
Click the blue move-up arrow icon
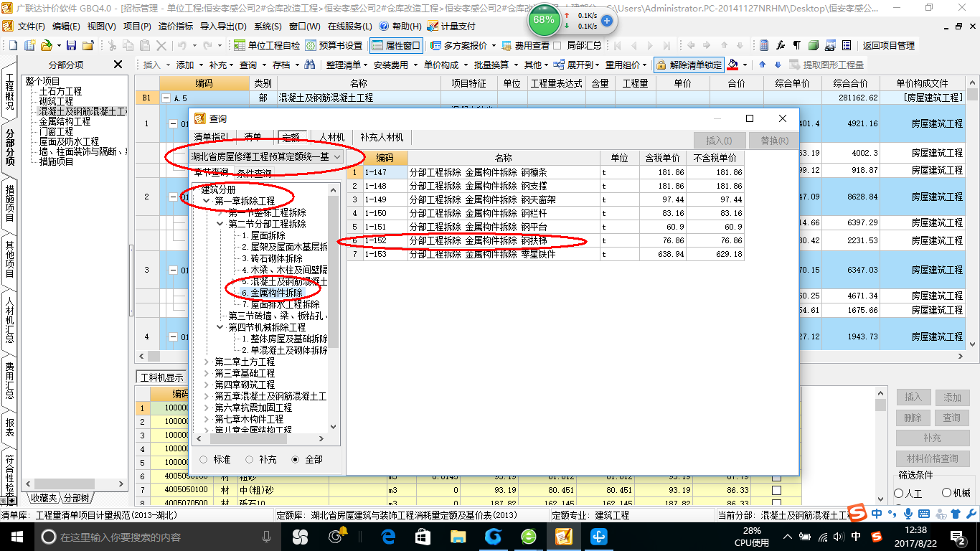(762, 65)
